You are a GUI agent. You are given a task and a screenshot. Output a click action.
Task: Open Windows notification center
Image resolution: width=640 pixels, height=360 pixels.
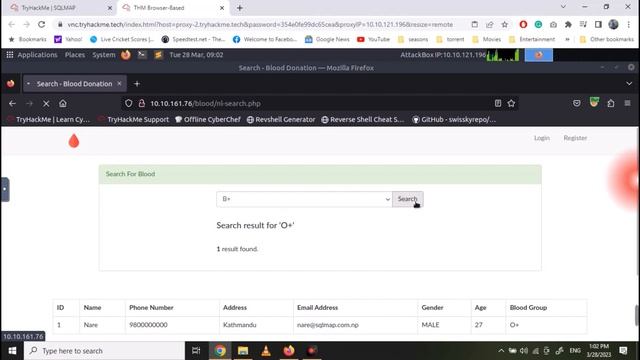tap(623, 351)
